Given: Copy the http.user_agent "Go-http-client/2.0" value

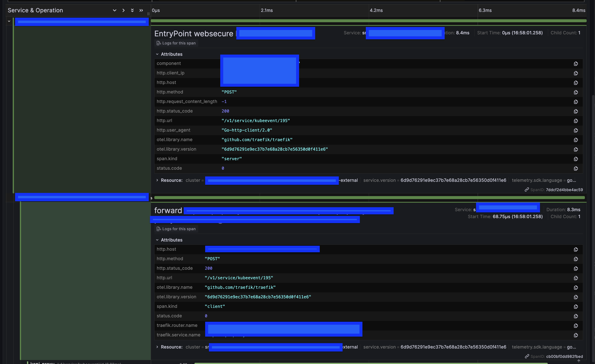Looking at the screenshot, I should pyautogui.click(x=576, y=130).
